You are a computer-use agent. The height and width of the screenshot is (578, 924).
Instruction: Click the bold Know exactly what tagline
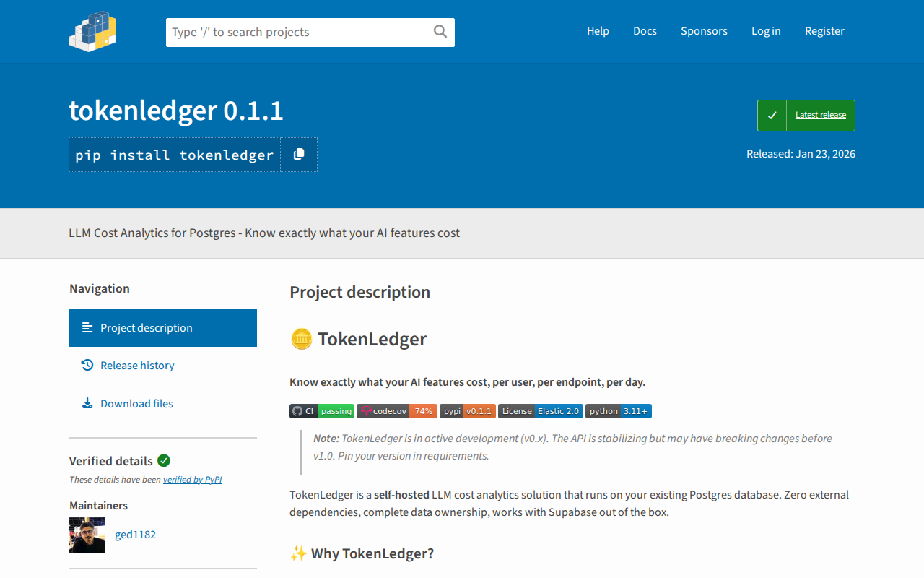coord(467,382)
